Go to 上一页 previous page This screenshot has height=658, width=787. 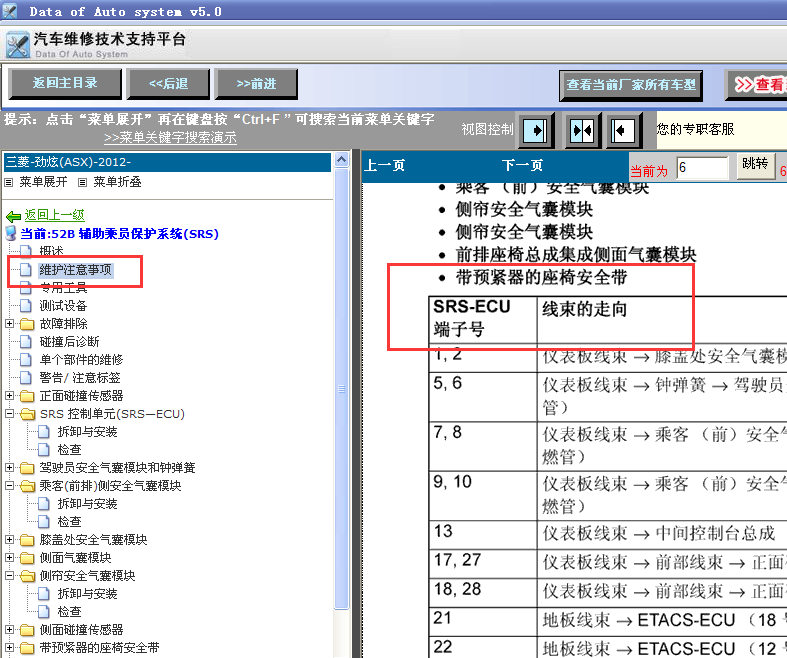(384, 165)
